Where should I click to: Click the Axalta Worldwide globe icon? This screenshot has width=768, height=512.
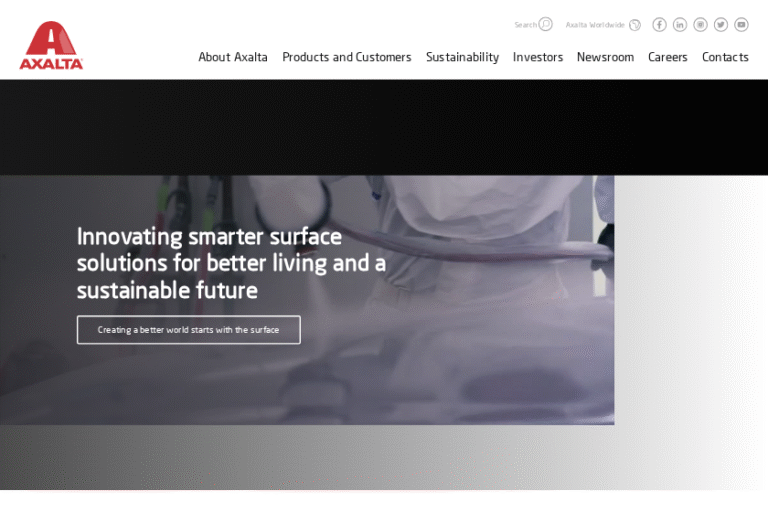635,24
